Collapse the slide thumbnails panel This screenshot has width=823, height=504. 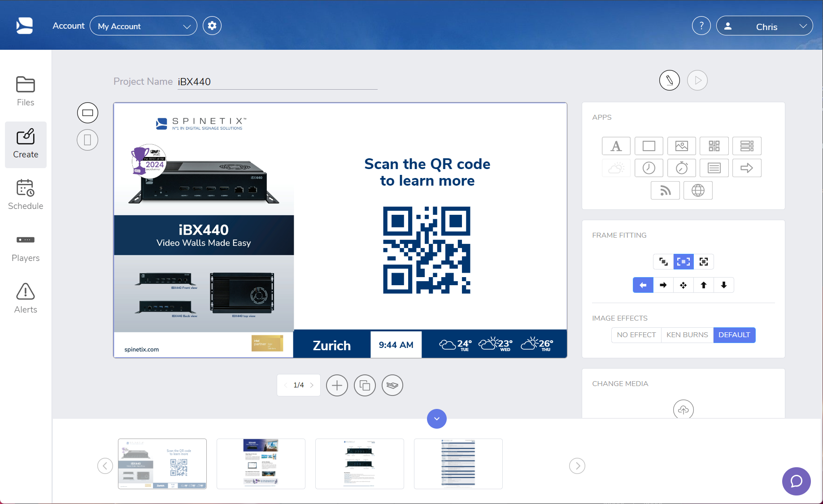coord(437,419)
